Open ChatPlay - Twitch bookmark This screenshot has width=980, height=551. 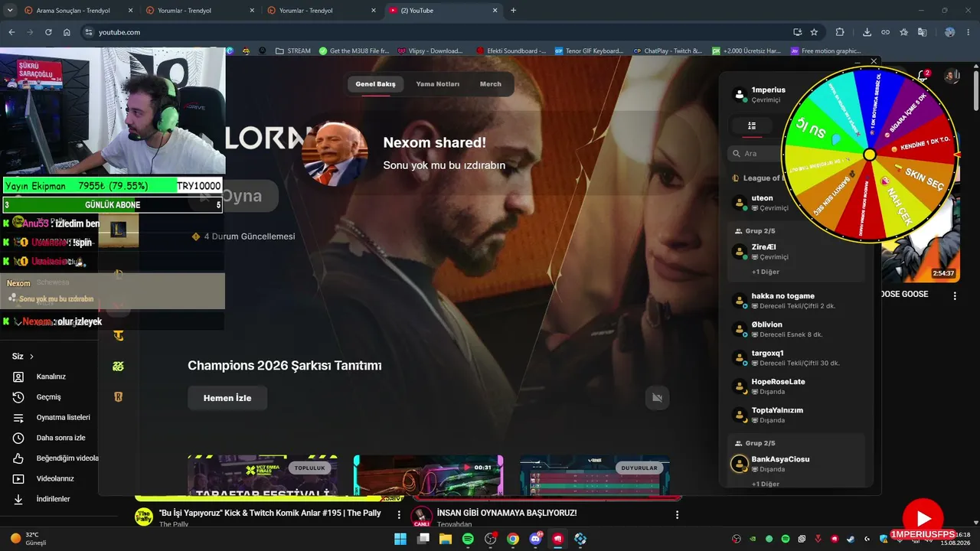pos(668,51)
